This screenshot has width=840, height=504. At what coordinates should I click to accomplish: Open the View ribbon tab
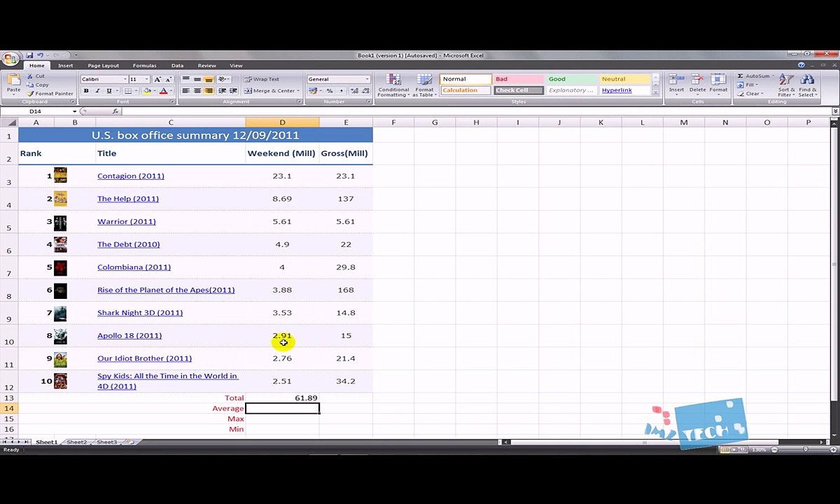[236, 66]
